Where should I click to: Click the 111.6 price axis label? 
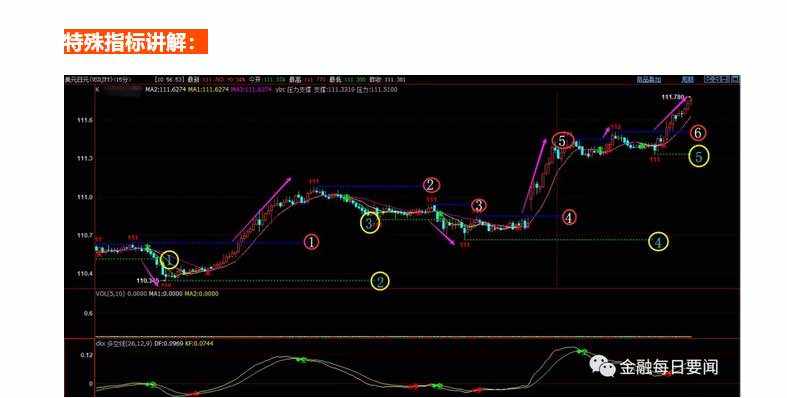click(85, 120)
